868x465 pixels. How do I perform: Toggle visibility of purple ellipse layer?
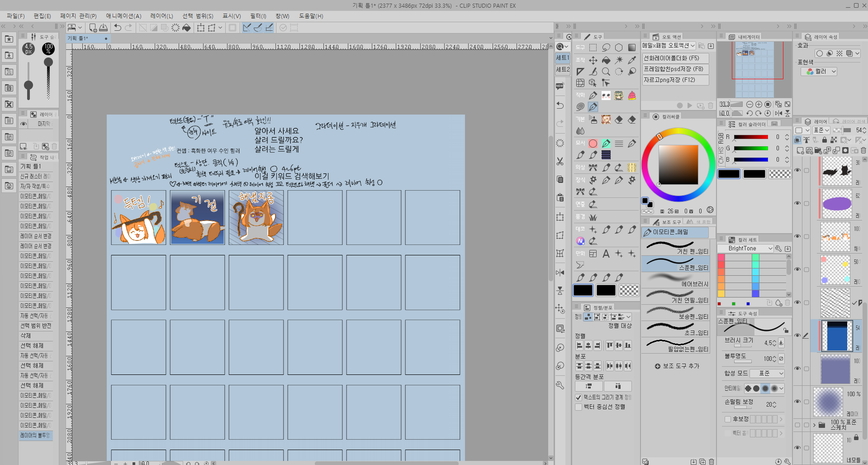[x=797, y=203]
